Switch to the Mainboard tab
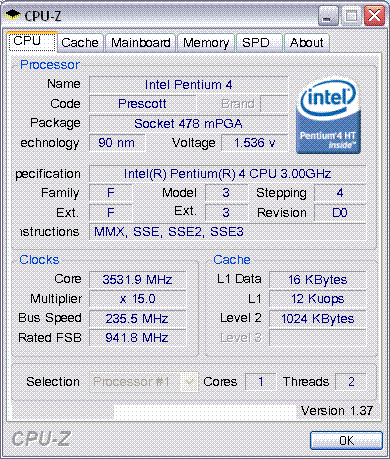This screenshot has height=459, width=390. [140, 43]
